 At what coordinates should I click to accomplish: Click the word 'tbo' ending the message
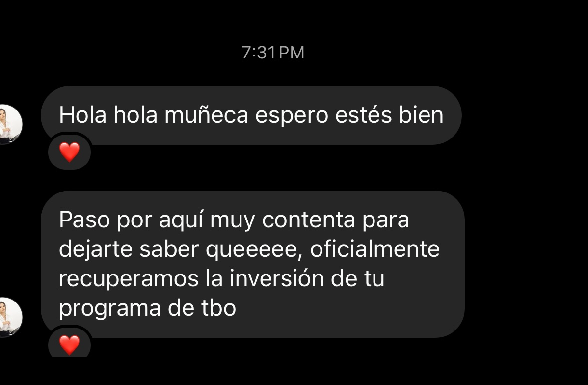(218, 308)
